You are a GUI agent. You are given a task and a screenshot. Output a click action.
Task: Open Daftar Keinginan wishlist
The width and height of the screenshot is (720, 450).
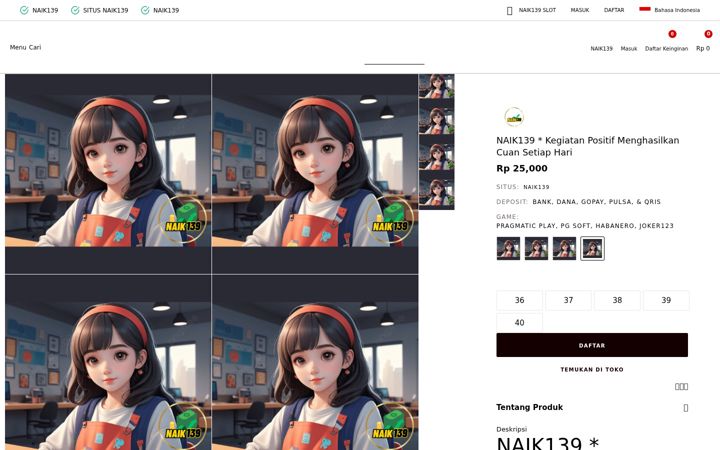click(666, 48)
